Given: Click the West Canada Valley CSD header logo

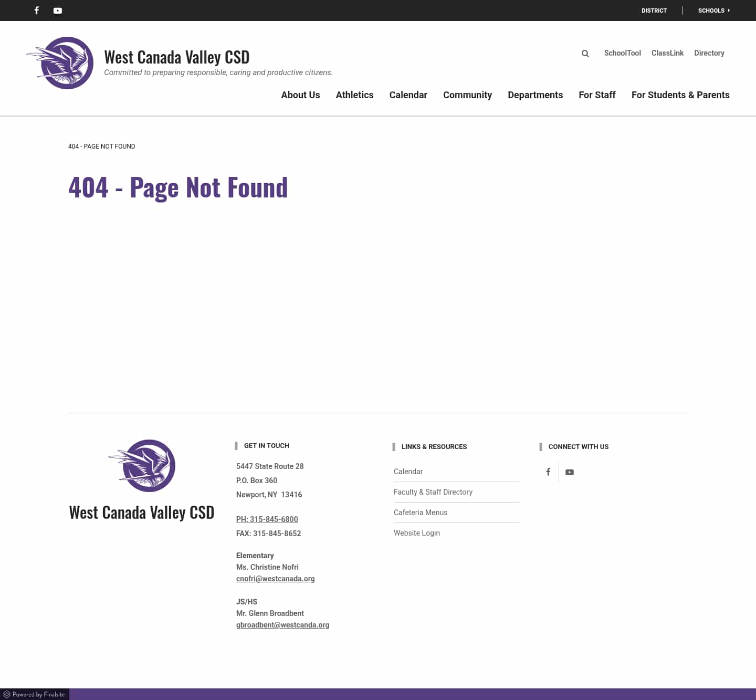Looking at the screenshot, I should [x=61, y=63].
